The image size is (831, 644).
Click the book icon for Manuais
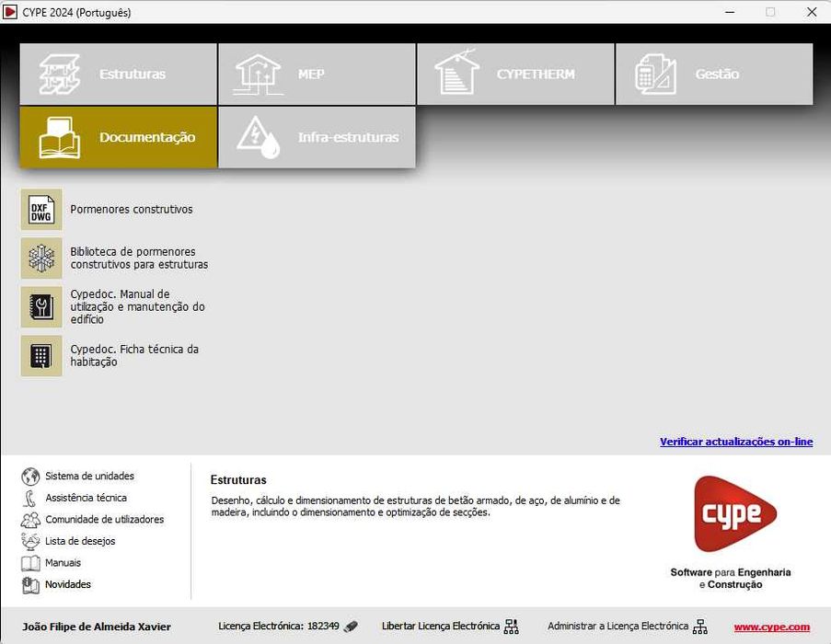point(30,563)
